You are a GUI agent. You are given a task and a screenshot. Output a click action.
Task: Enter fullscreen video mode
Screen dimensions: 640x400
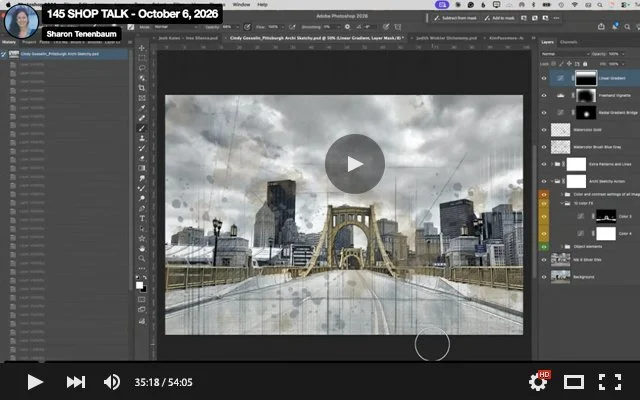[x=610, y=382]
